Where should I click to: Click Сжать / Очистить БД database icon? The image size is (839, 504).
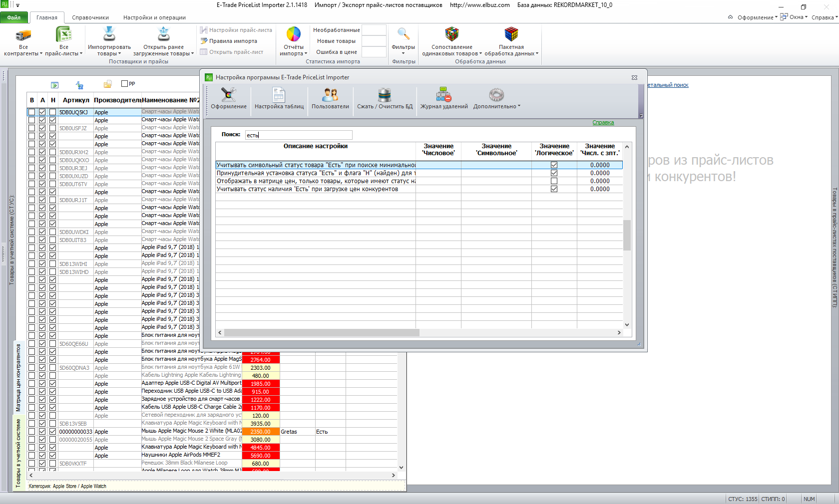point(385,94)
